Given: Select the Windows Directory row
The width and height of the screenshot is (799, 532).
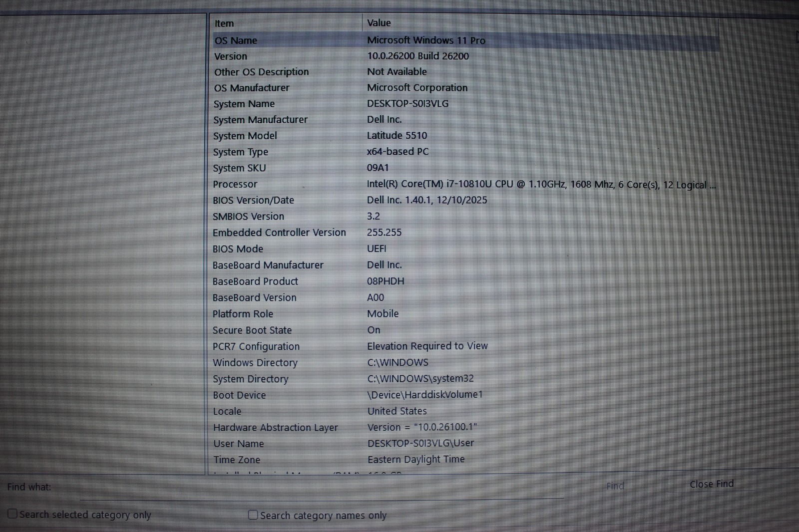Looking at the screenshot, I should [465, 363].
